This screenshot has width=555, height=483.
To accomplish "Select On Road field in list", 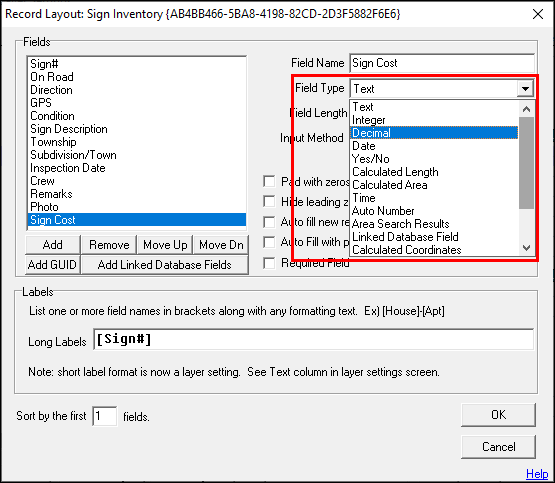I will tap(136, 77).
